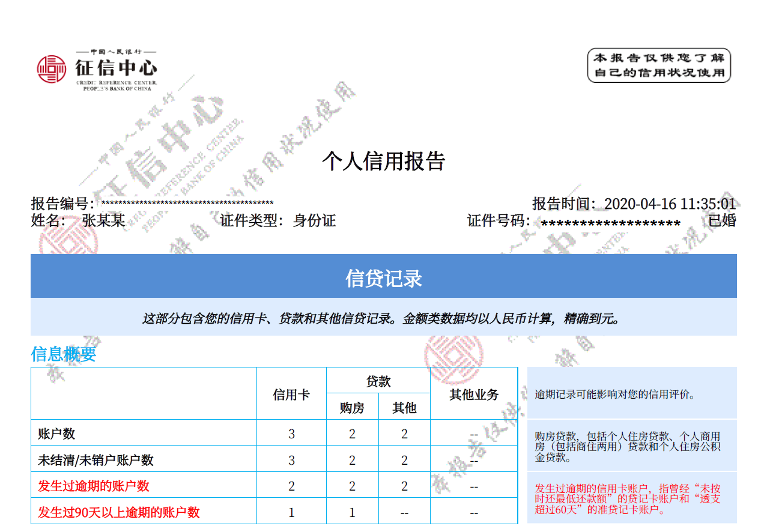Viewport: 770px width, 532px height.
Task: Select 其他 loan value in 未结清/未销户账户数 row
Action: tap(404, 461)
